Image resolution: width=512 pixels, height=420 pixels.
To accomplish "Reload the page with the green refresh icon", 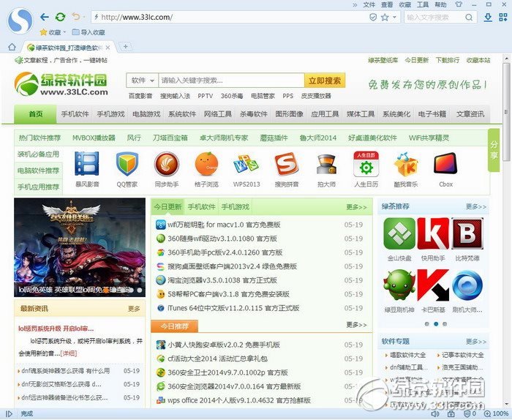I will (61, 17).
